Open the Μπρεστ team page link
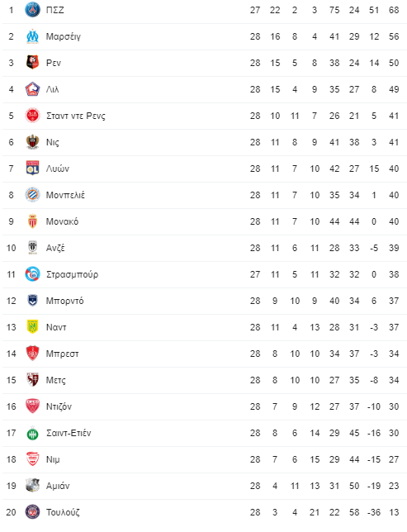 63,354
